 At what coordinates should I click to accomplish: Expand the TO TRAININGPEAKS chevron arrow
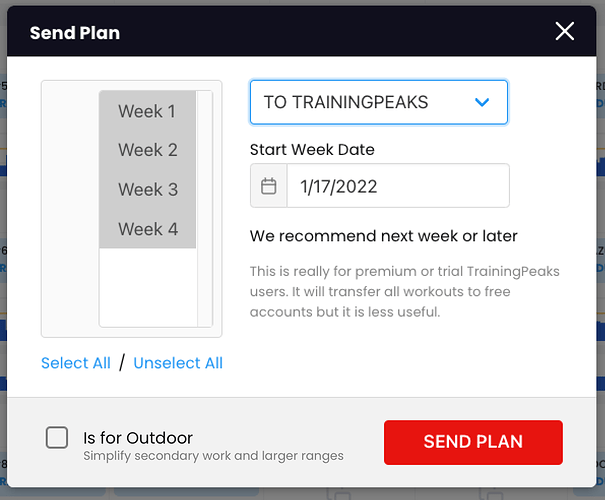[x=482, y=102]
